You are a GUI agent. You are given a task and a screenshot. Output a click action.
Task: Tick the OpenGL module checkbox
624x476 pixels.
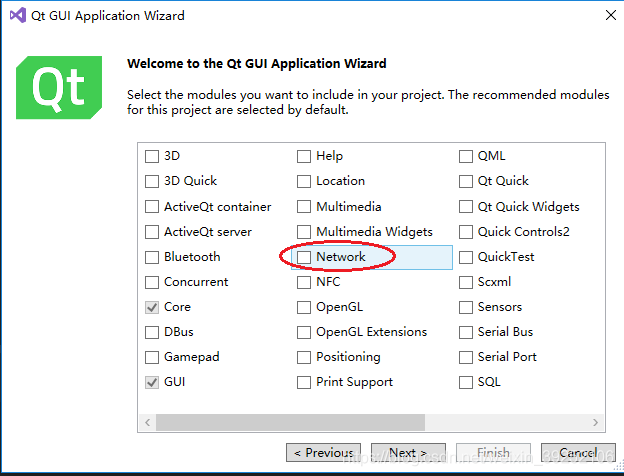pos(304,308)
